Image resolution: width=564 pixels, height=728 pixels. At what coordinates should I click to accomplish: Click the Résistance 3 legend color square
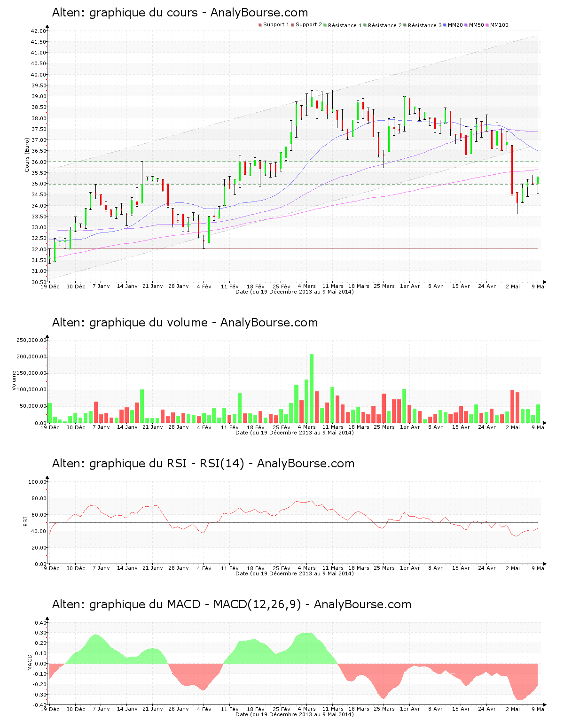pyautogui.click(x=405, y=25)
